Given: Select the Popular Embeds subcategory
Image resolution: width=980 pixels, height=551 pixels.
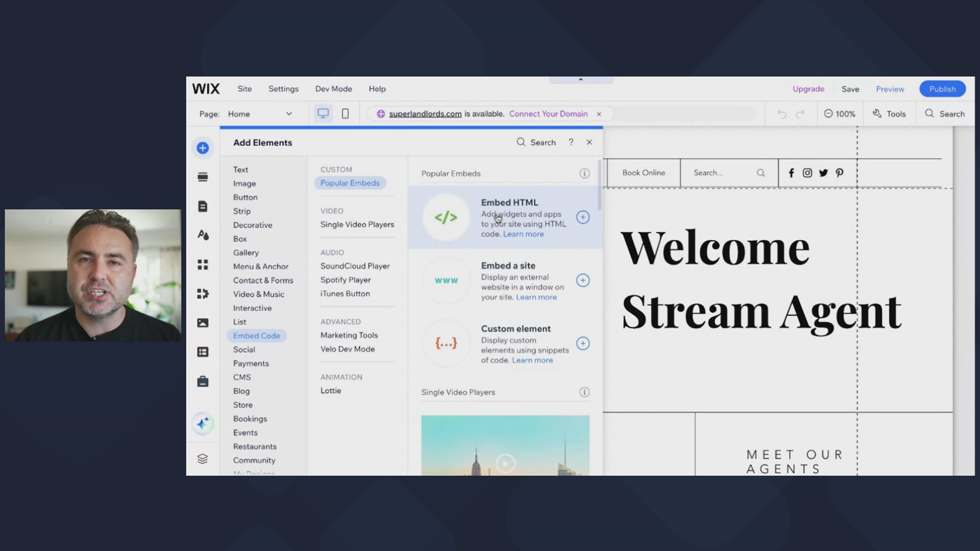Looking at the screenshot, I should click(350, 183).
